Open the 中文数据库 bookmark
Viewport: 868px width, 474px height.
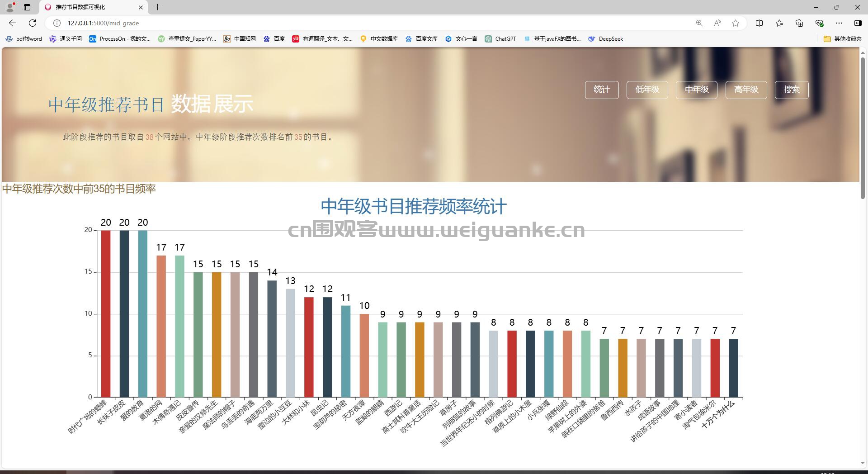379,39
